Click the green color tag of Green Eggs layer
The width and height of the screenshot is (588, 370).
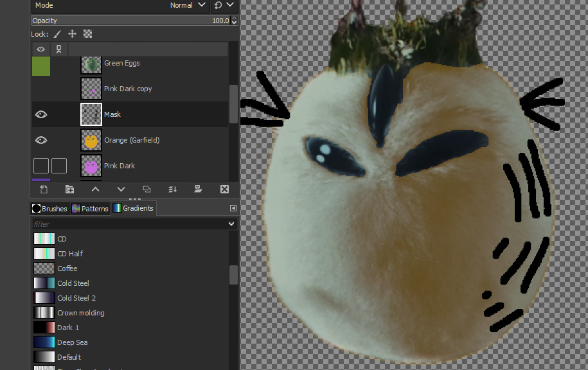[x=41, y=66]
